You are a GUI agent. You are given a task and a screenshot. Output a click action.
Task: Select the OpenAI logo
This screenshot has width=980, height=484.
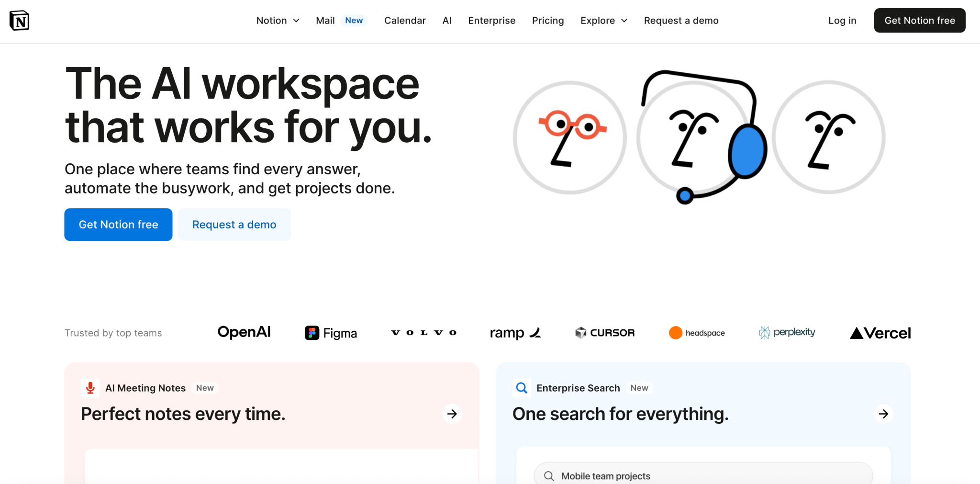[244, 332]
